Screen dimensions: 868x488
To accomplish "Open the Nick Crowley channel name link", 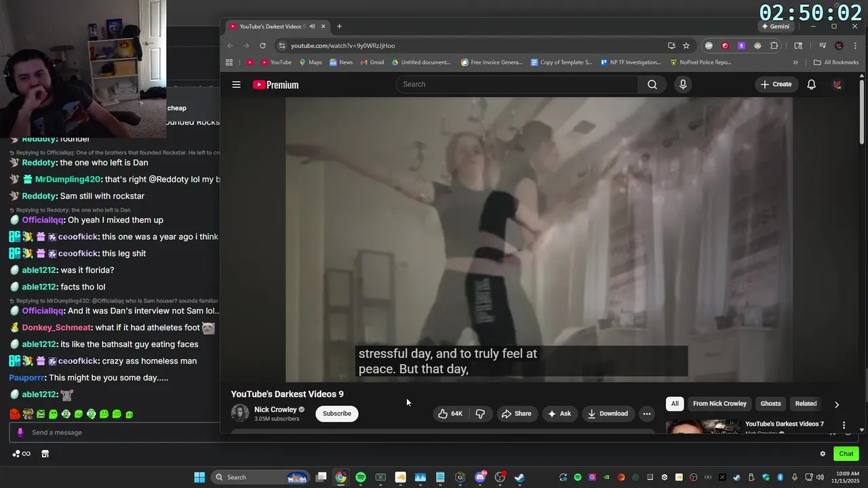I will [275, 409].
